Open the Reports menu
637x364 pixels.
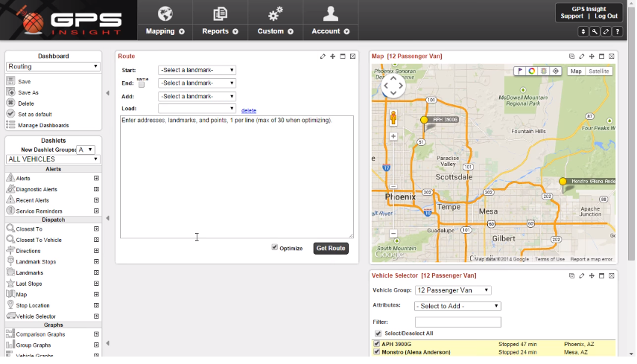[x=220, y=21]
